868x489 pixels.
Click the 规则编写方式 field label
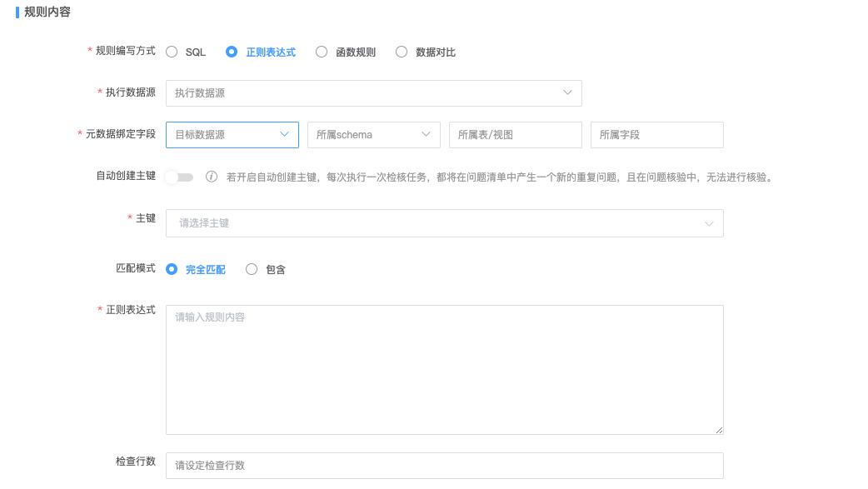tap(126, 51)
